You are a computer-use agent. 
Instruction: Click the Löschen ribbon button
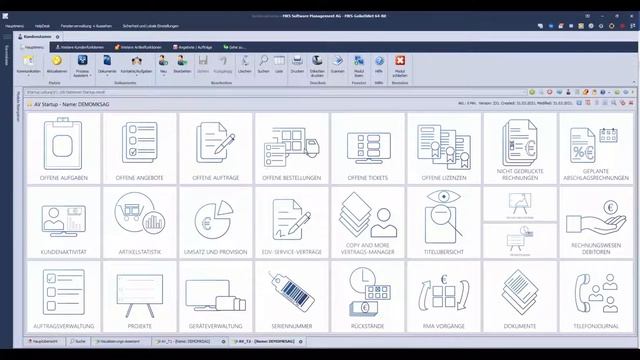(244, 64)
